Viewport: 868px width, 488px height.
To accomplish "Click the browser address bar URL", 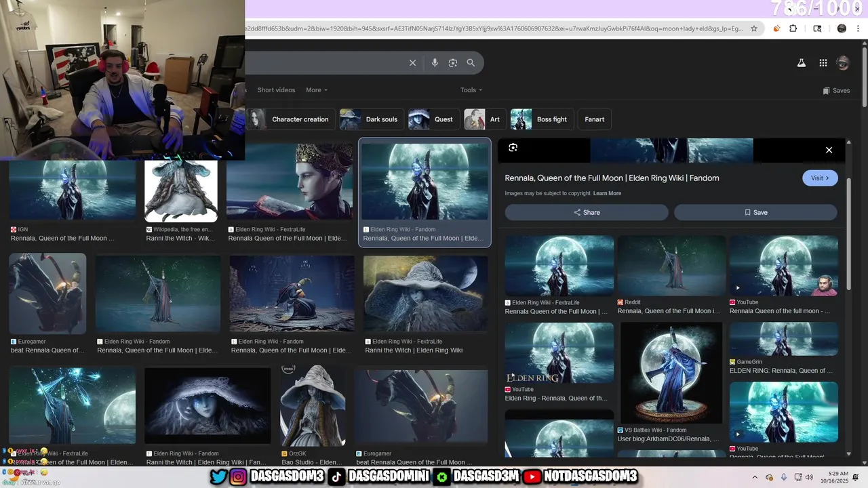I will point(494,28).
